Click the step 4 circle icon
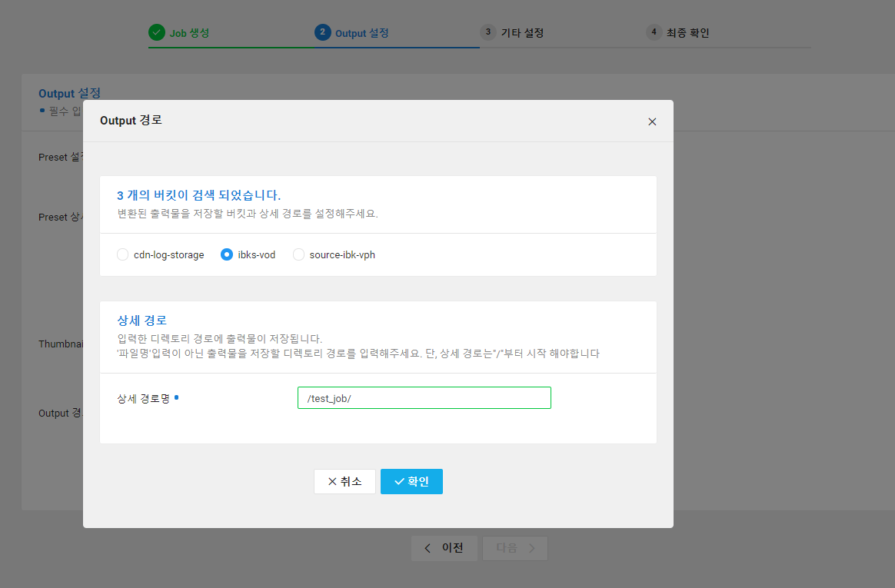895x588 pixels. pos(654,32)
